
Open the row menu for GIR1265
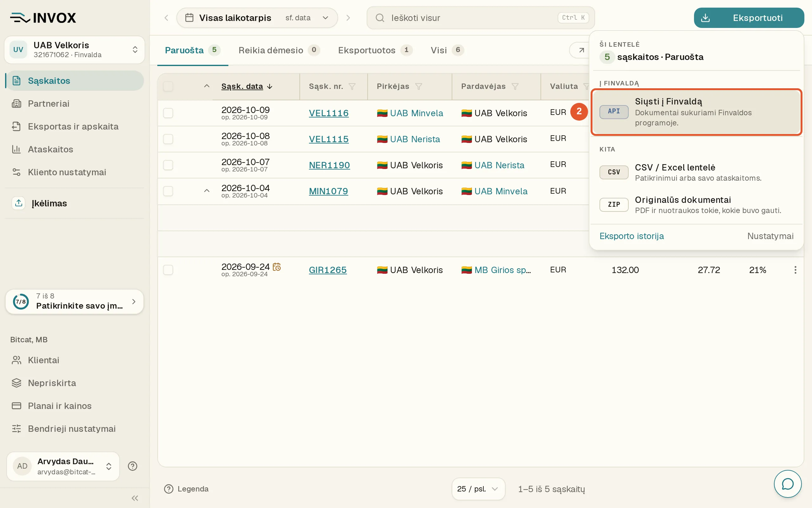(x=795, y=270)
